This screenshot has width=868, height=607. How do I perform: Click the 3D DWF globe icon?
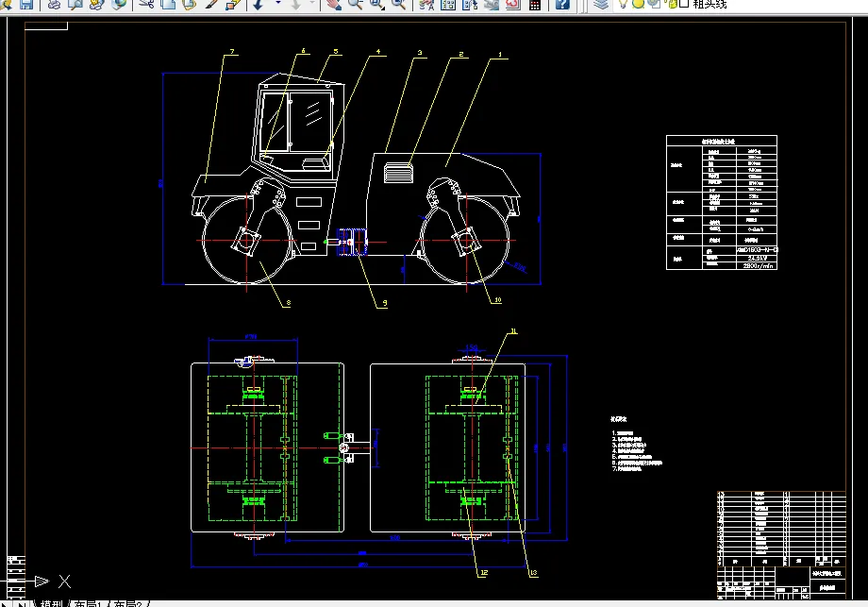coord(118,5)
